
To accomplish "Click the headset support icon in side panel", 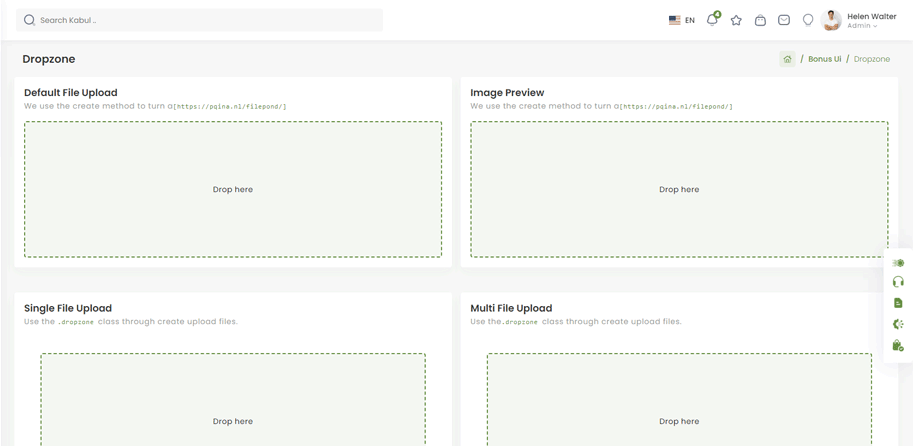I will coord(898,282).
